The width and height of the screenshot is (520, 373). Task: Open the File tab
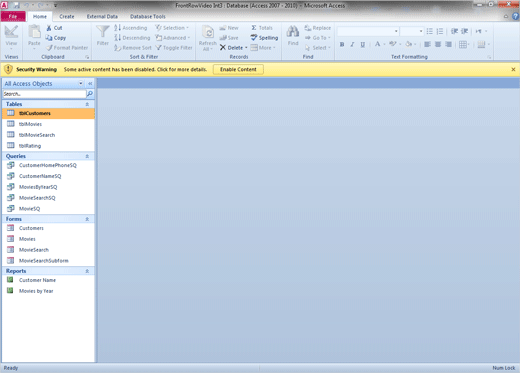coord(13,16)
